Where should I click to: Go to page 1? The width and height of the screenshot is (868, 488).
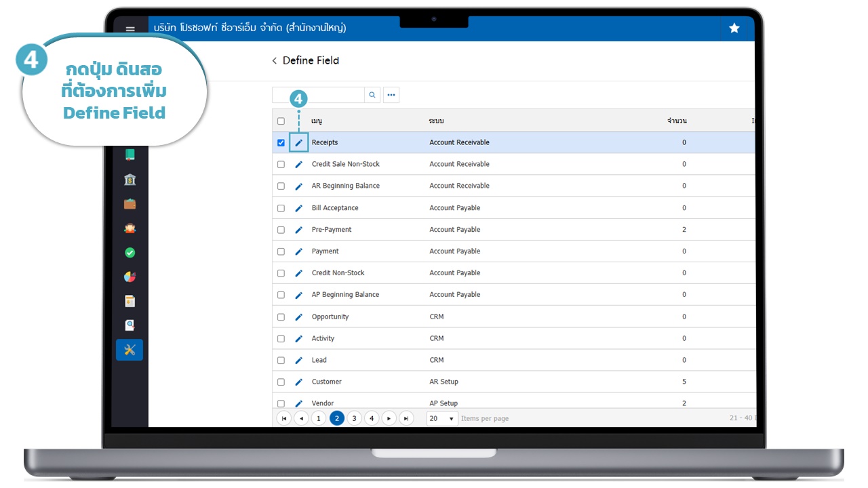(319, 418)
